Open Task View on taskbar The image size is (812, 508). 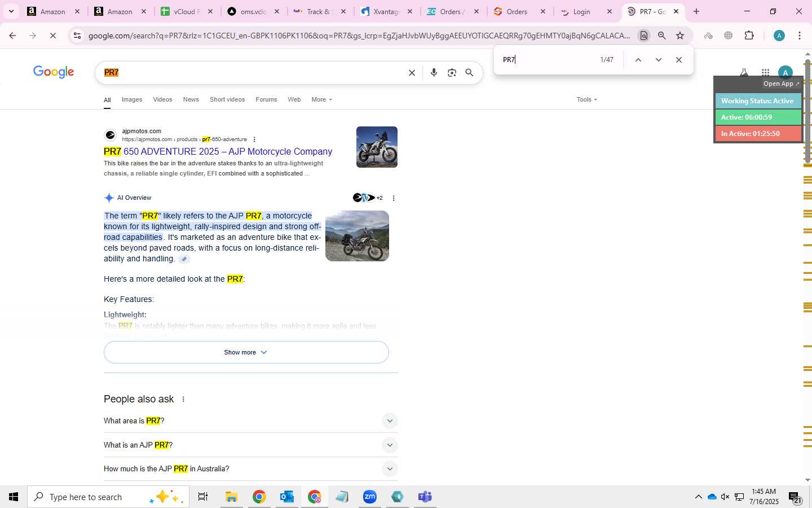point(203,497)
